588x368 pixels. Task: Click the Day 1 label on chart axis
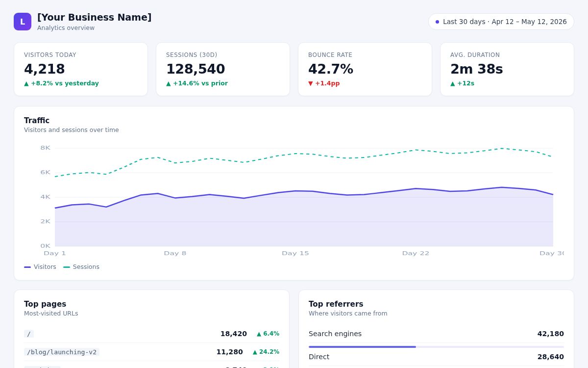(x=55, y=253)
